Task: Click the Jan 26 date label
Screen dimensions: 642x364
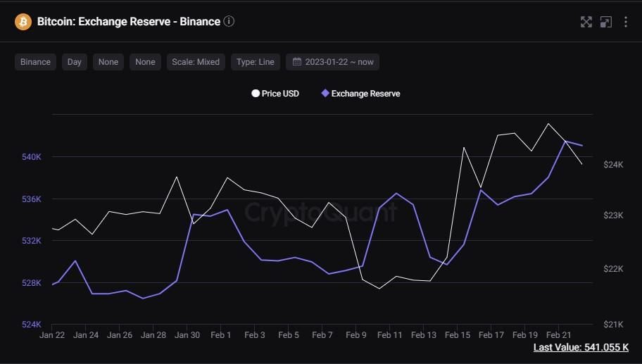Action: tap(120, 335)
